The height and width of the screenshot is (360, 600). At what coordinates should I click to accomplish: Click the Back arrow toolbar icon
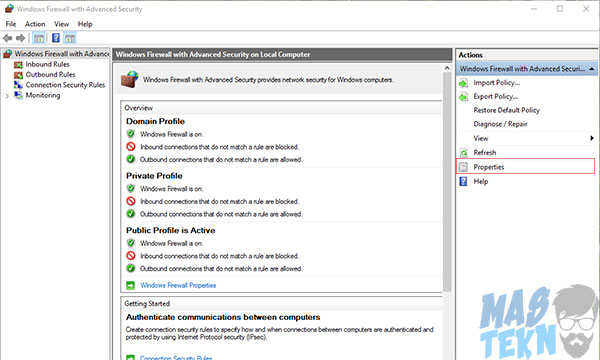[x=7, y=38]
